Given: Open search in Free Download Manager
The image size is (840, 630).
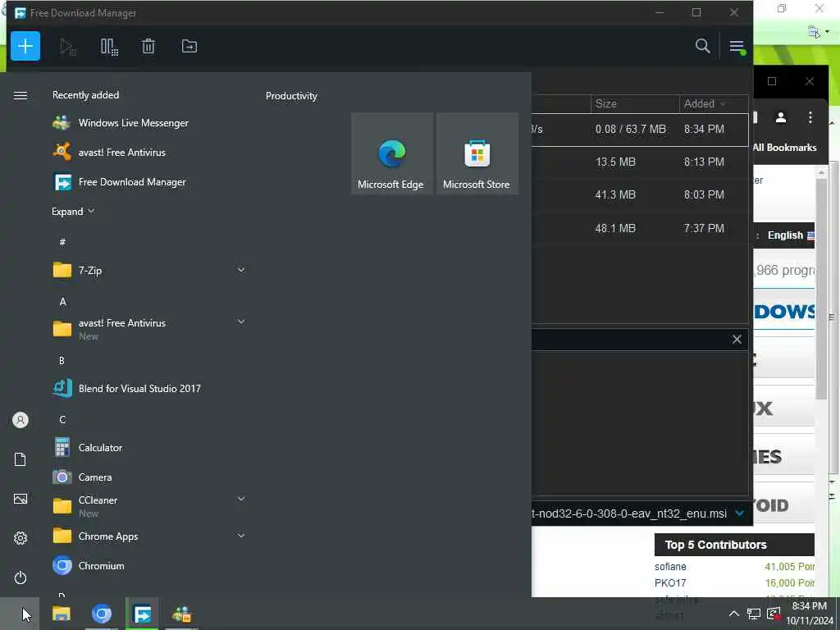Looking at the screenshot, I should pos(702,46).
